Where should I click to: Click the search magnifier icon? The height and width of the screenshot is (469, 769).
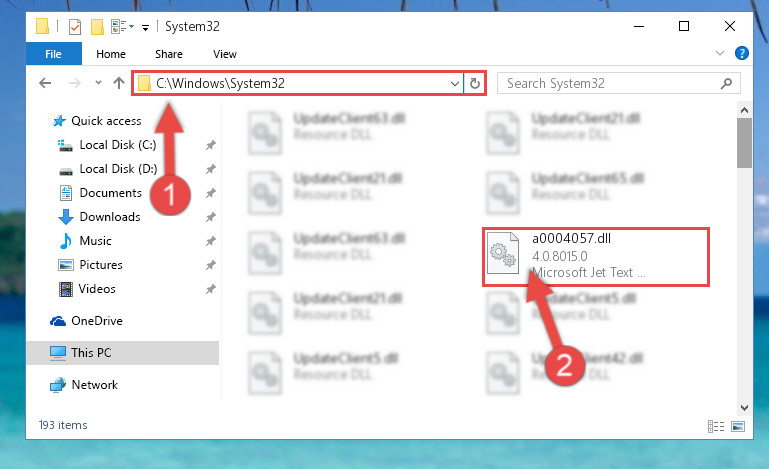[x=726, y=83]
